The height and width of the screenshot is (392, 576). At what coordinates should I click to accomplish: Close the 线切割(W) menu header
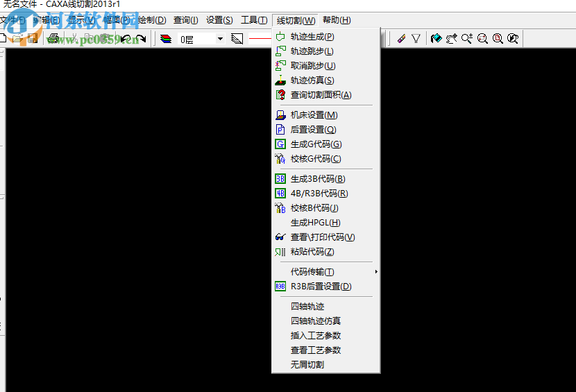[296, 21]
